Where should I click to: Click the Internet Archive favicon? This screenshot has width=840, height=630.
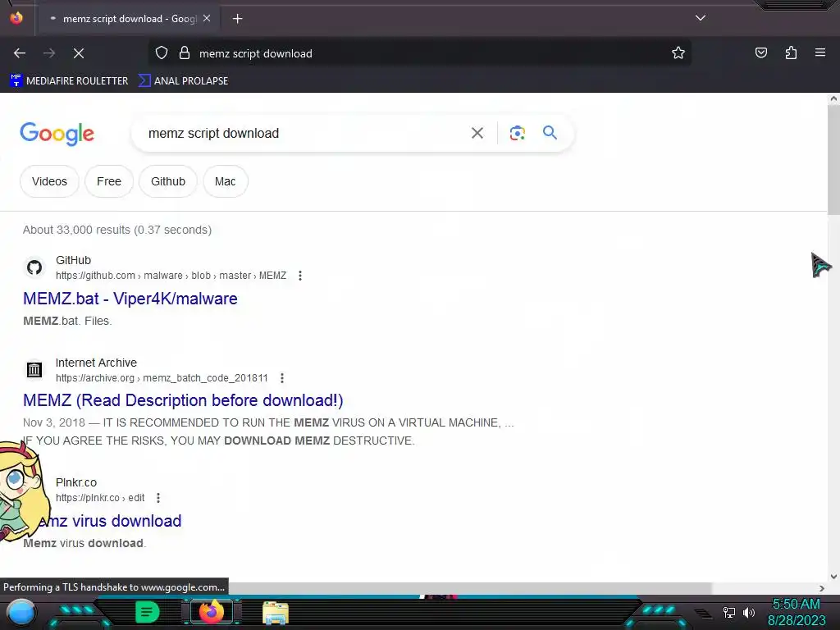(x=34, y=370)
